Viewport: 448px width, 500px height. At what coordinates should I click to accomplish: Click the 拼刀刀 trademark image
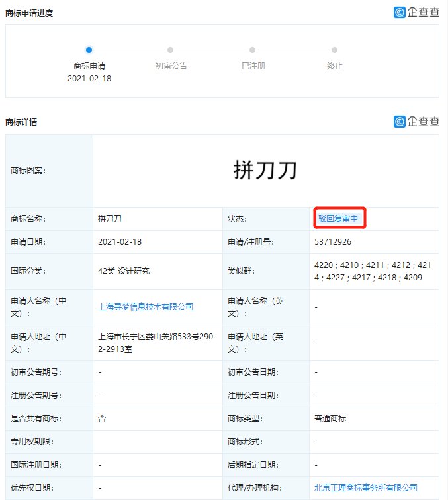[x=265, y=170]
